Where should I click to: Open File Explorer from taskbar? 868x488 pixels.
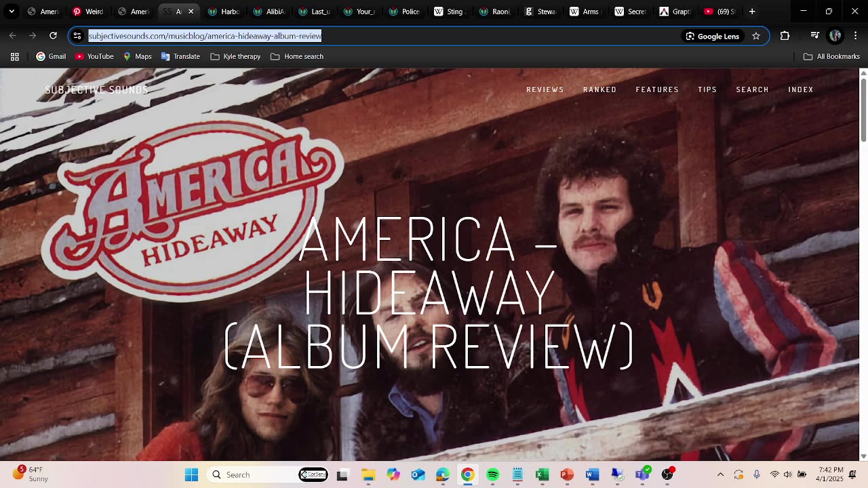(x=368, y=474)
